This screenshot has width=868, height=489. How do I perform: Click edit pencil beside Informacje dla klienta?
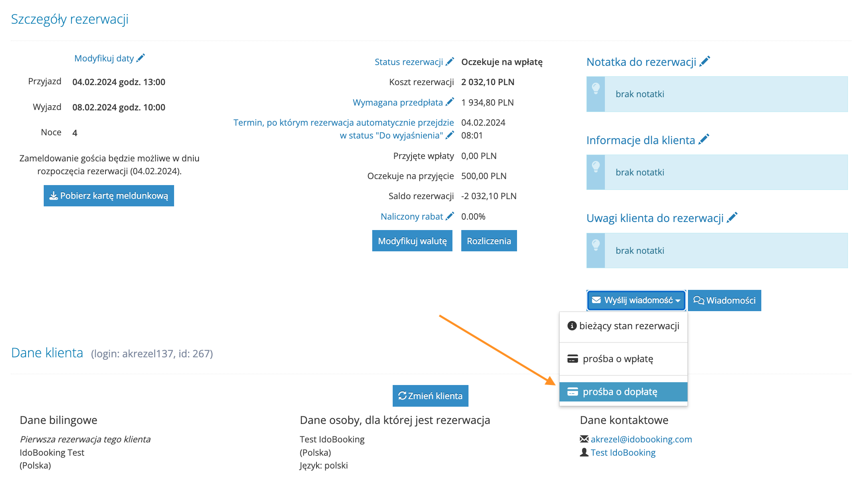point(704,140)
